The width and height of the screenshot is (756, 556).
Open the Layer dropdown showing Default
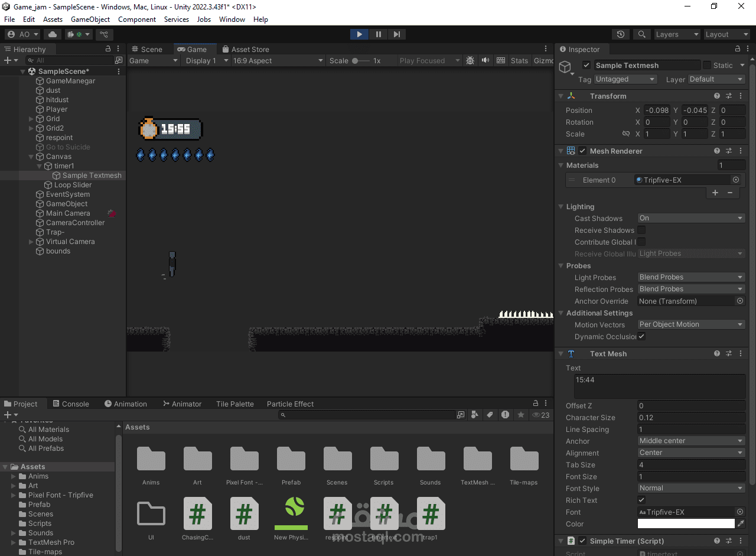pos(716,79)
